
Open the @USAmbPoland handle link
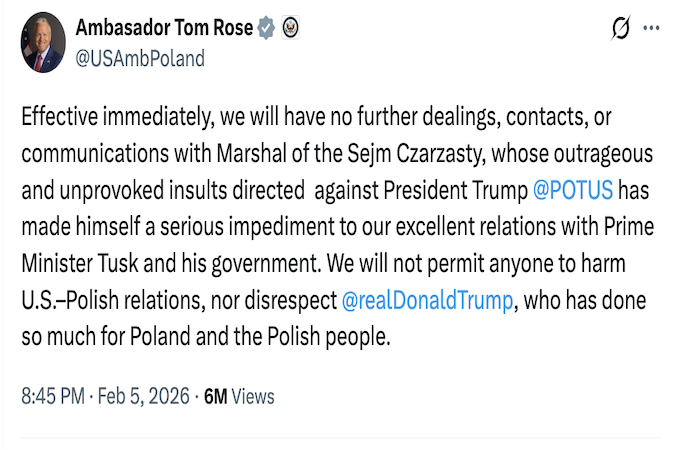click(x=140, y=58)
